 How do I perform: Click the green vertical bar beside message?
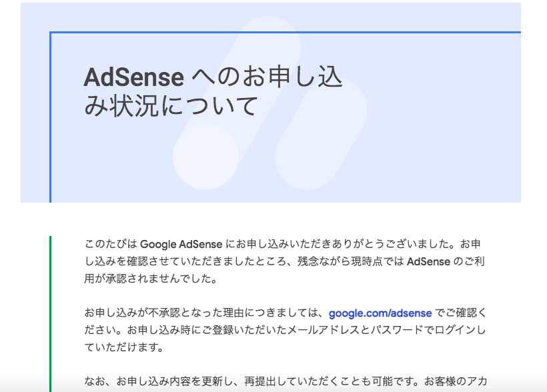pos(50,314)
